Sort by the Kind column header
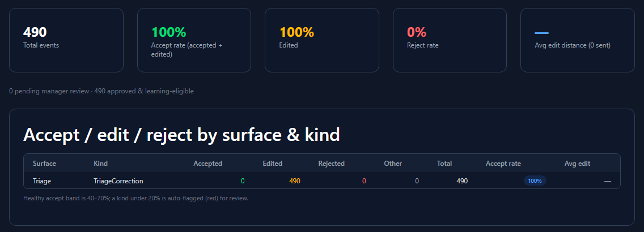Image resolution: width=644 pixels, height=232 pixels. (x=101, y=163)
